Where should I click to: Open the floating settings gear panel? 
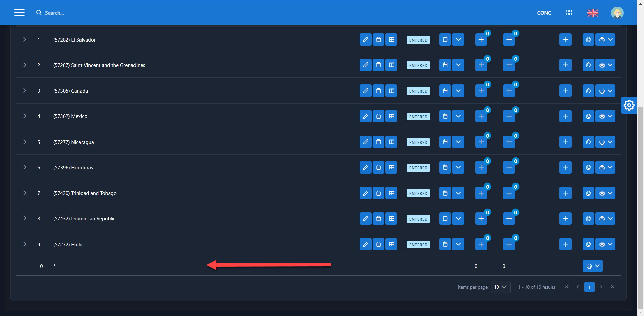point(629,105)
